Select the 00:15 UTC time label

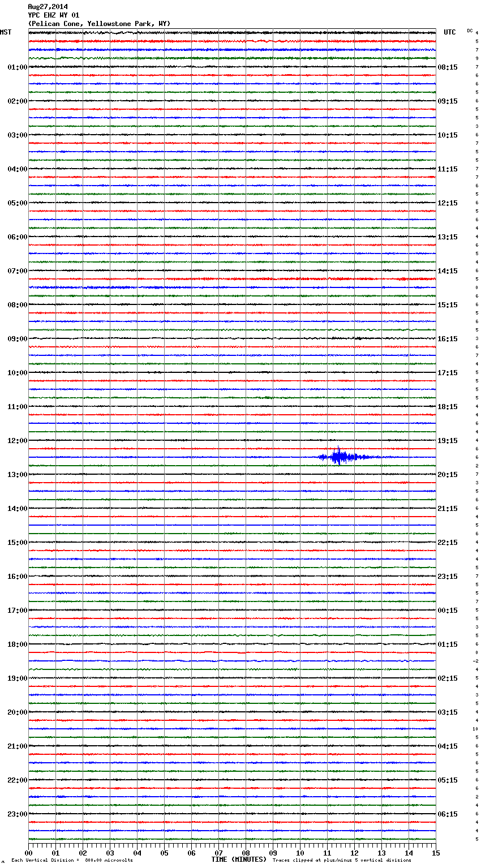coord(448,611)
